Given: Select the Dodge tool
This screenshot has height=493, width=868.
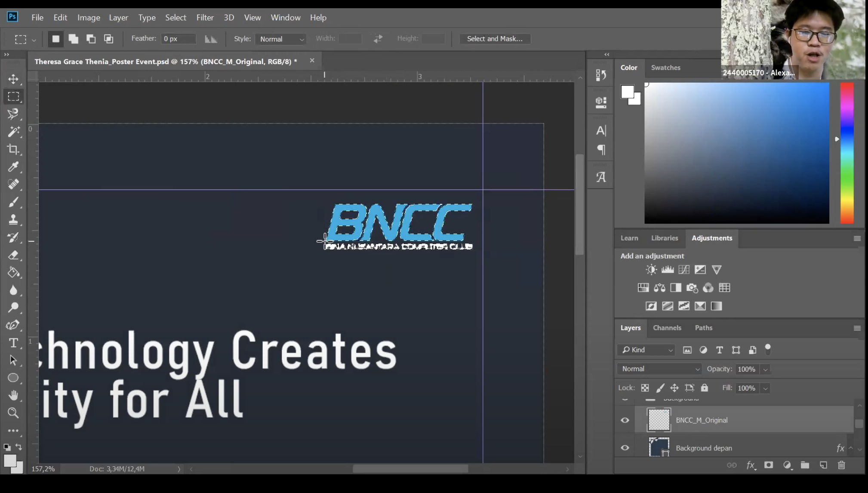Looking at the screenshot, I should pos(13,307).
